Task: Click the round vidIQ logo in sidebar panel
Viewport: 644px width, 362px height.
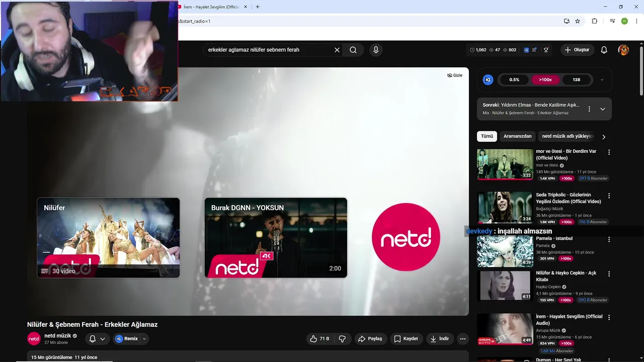Action: 488,79
